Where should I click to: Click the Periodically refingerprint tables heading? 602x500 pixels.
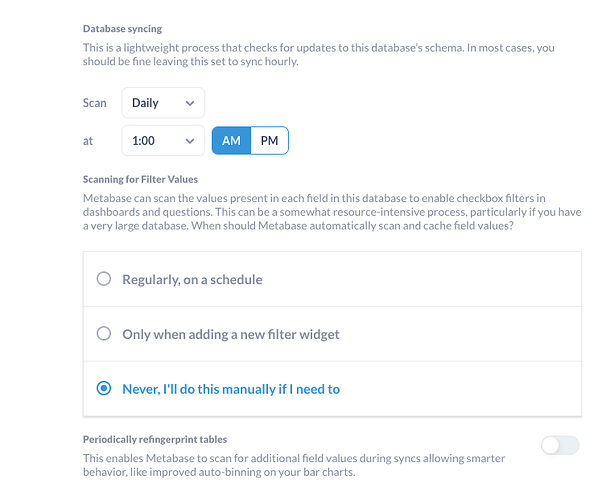click(x=155, y=439)
